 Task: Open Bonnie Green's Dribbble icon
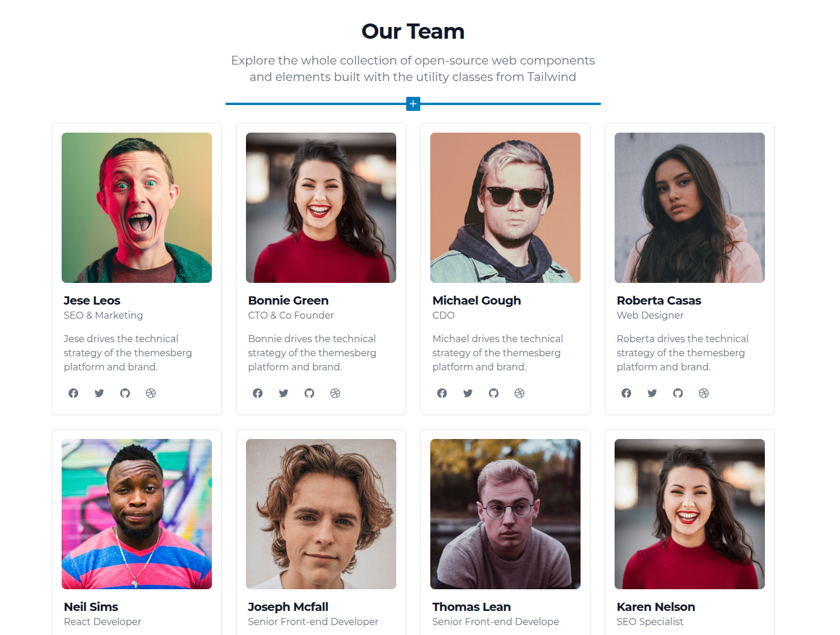335,393
